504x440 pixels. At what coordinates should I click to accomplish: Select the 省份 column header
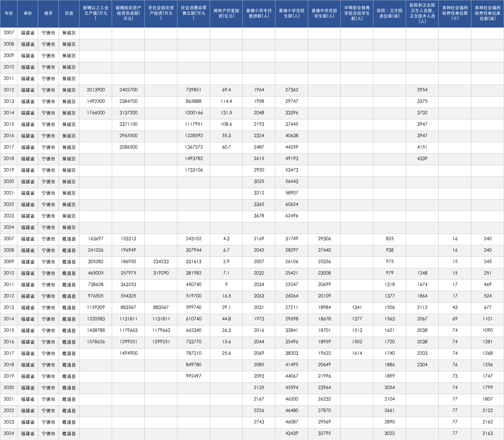[28, 13]
